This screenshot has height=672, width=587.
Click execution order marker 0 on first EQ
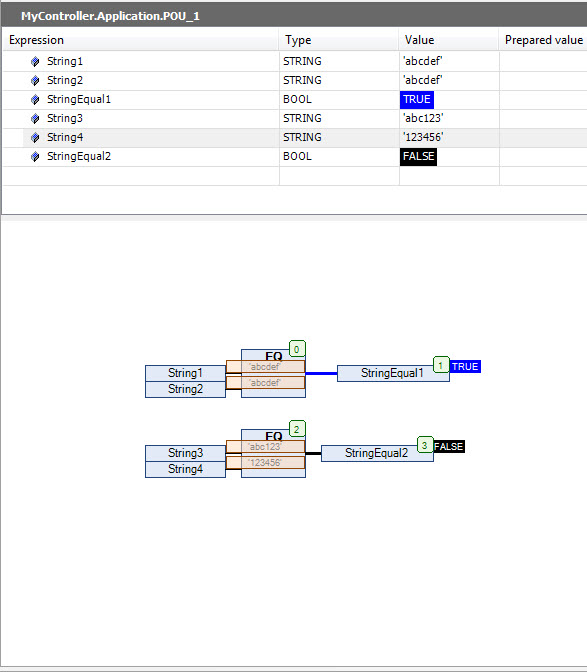297,349
